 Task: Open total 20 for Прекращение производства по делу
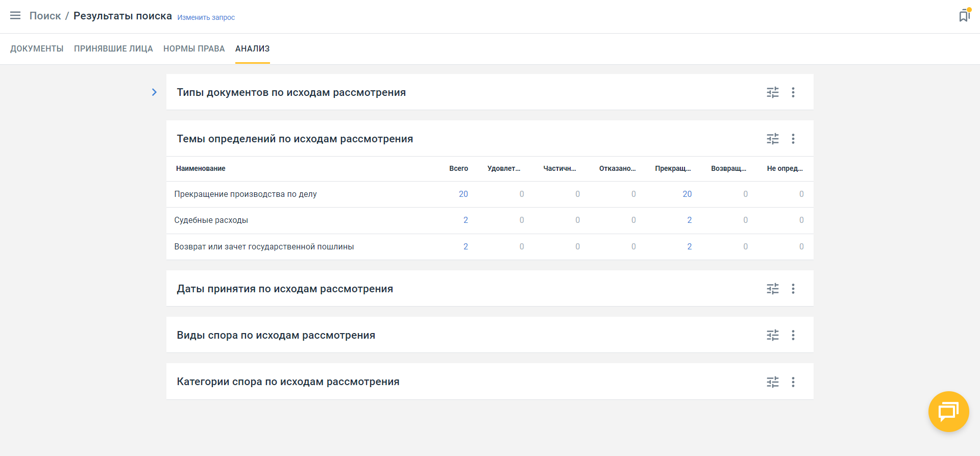[x=463, y=194]
